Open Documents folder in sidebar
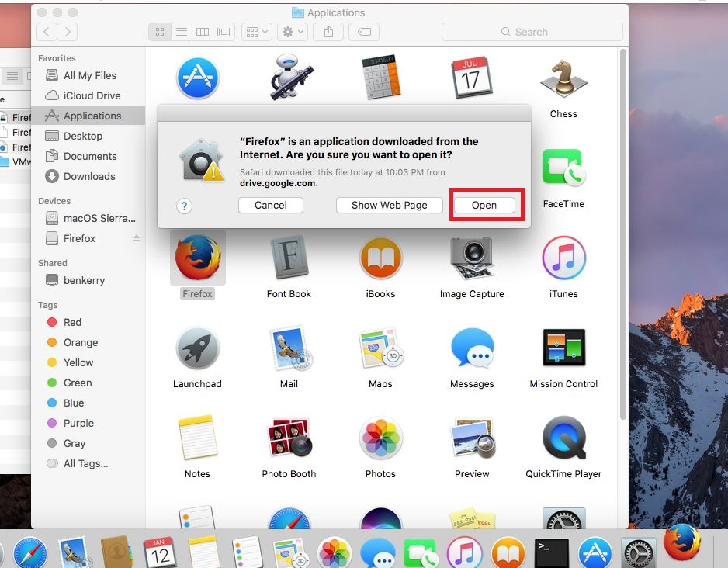This screenshot has height=568, width=728. pyautogui.click(x=88, y=157)
